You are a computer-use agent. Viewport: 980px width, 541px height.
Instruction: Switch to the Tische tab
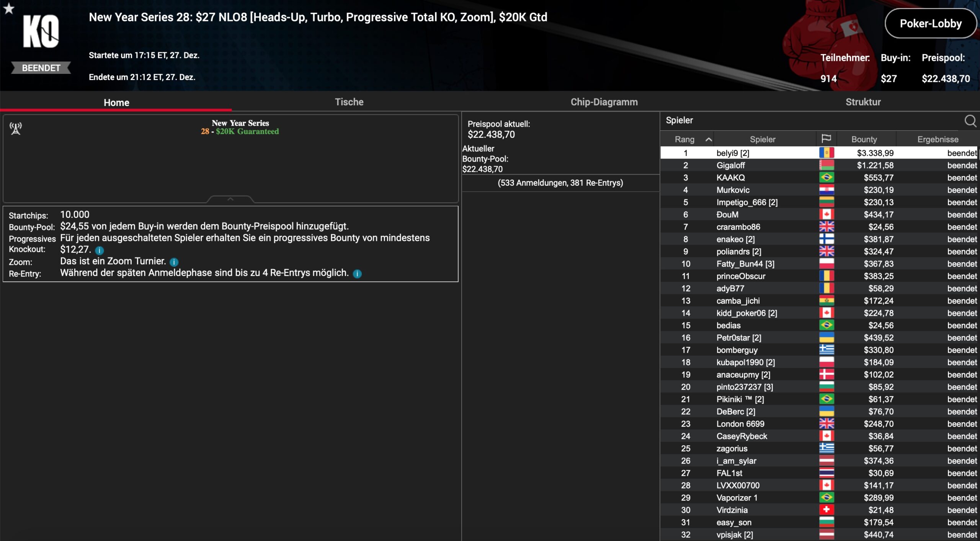coord(349,102)
